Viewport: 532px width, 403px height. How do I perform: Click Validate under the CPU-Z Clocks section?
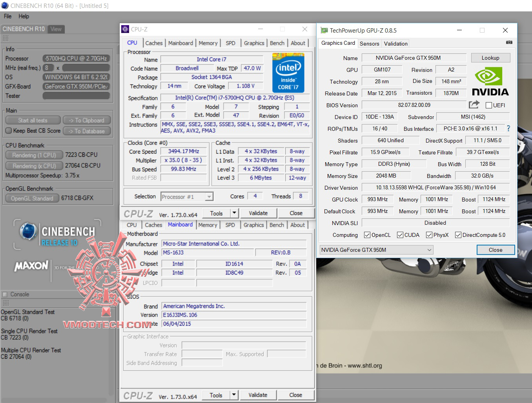coord(258,213)
